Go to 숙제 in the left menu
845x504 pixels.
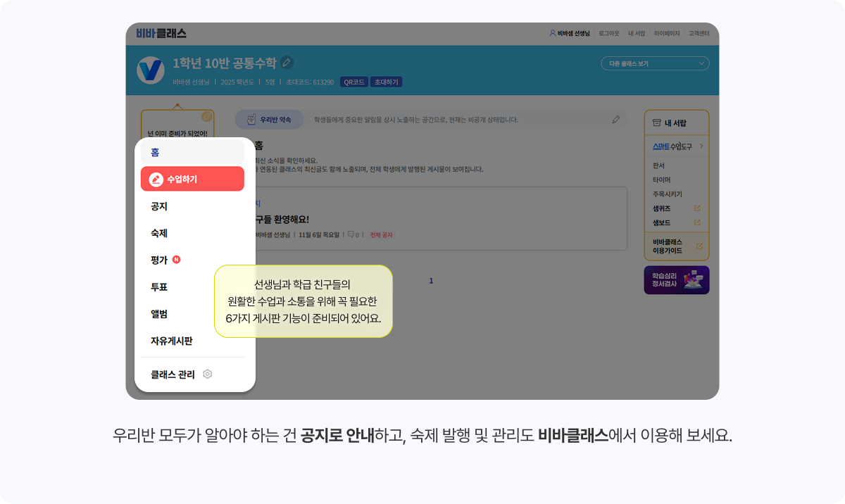tap(159, 233)
